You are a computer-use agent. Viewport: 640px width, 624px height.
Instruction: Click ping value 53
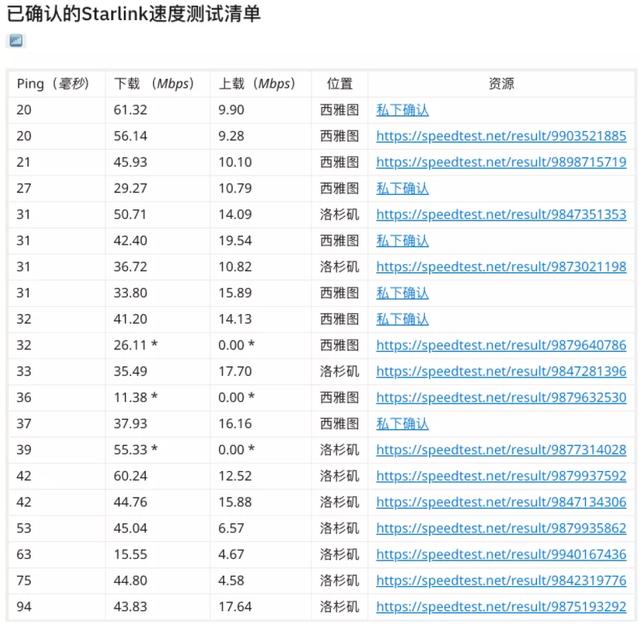(x=24, y=528)
